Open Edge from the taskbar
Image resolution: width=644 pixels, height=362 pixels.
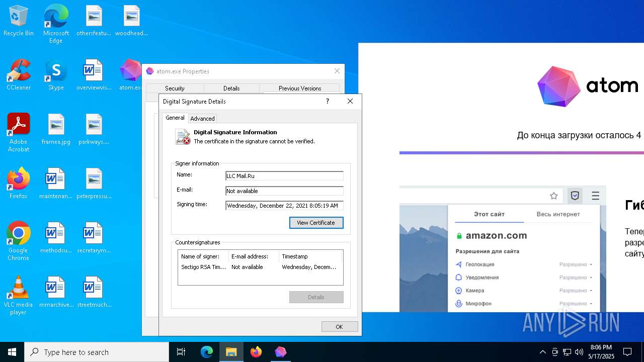click(207, 352)
